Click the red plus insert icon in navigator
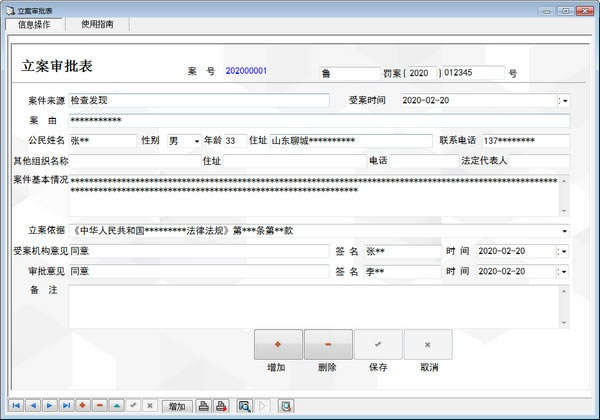The height and width of the screenshot is (420, 600). 83,406
